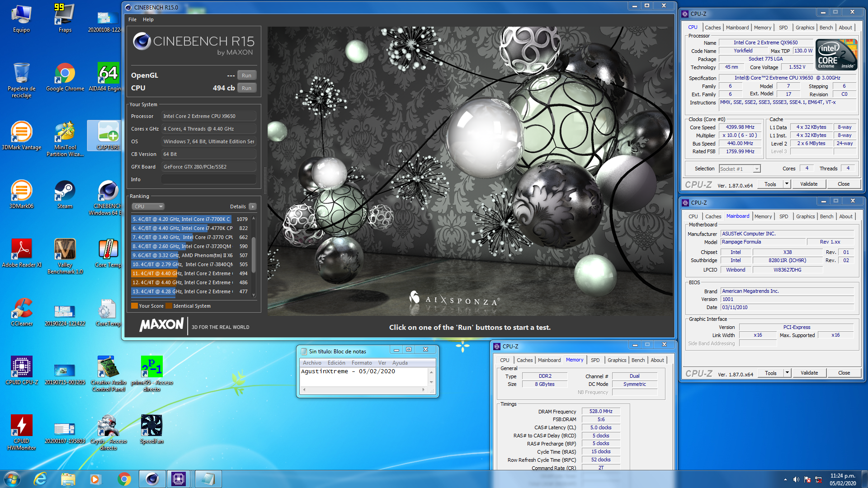Switch to CPU tab in Memory CPU-Z
Screen dimensions: 868x488
pyautogui.click(x=505, y=360)
